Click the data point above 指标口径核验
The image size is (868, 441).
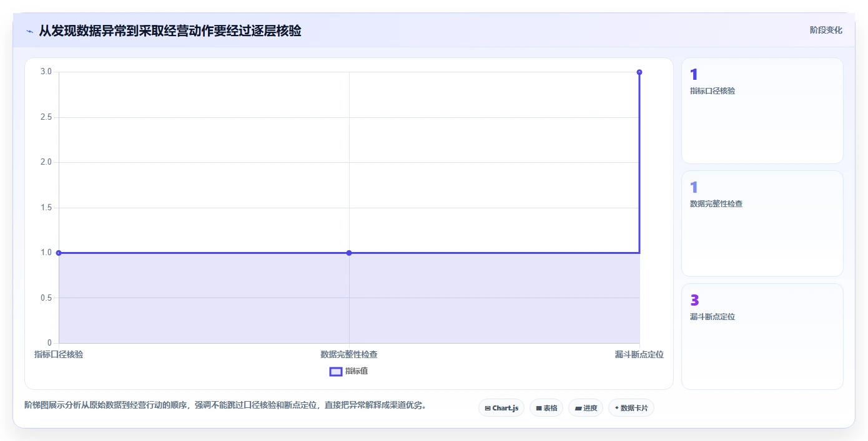coord(59,253)
